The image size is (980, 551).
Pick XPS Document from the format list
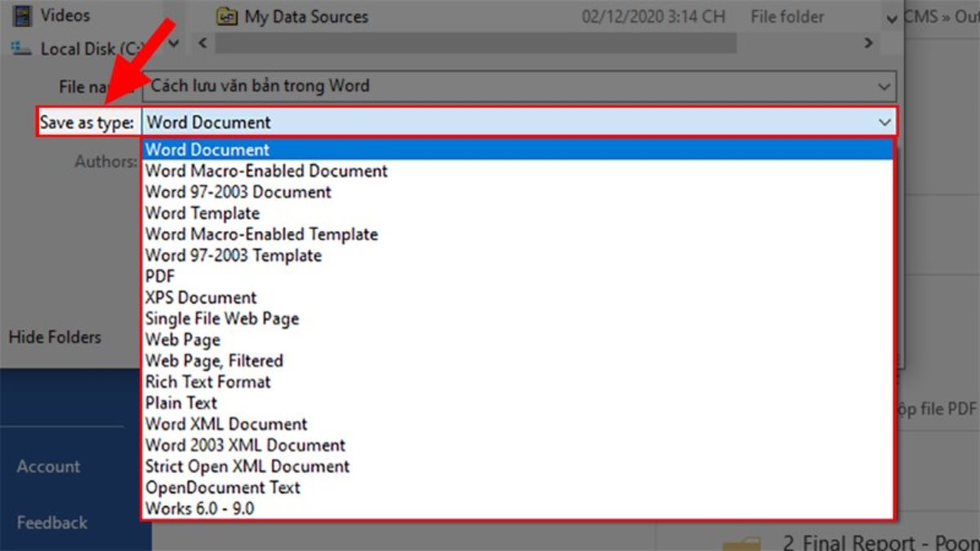(201, 297)
